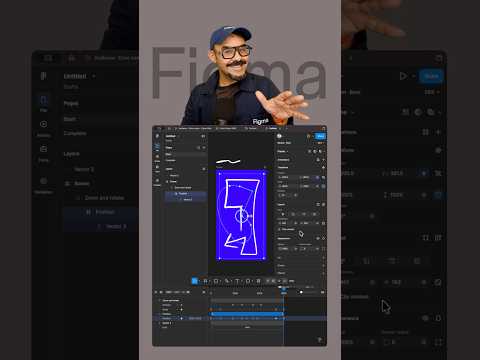
Task: Toggle the Scale keyframe diamond in timeline
Action: coord(181,310)
